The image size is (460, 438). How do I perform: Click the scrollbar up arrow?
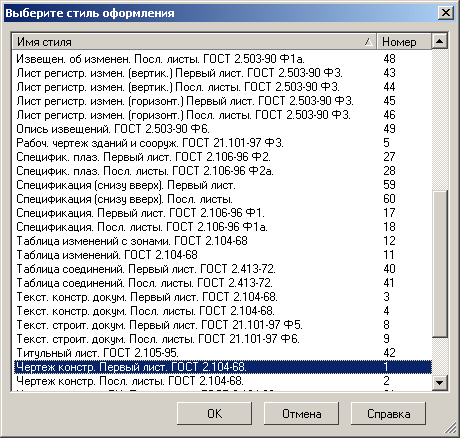[x=439, y=41]
